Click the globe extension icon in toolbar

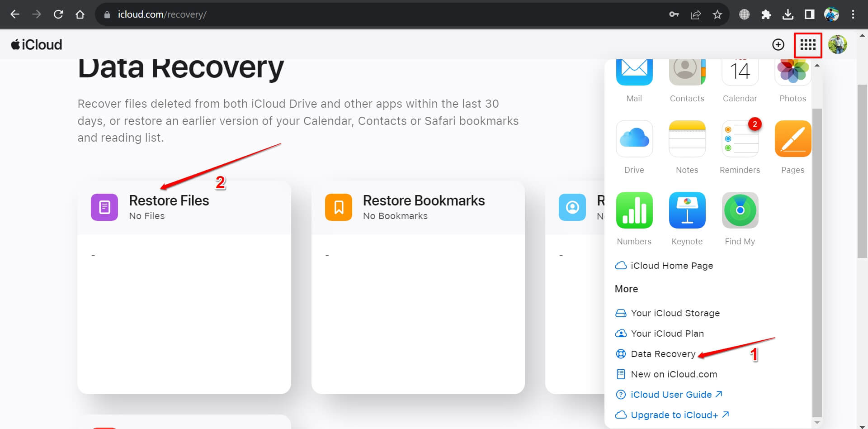(x=744, y=14)
